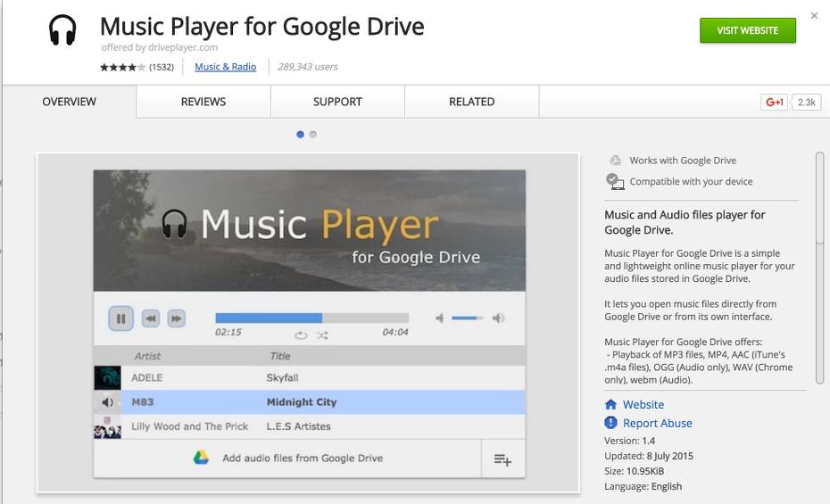Select the Midnight City track row
The width and height of the screenshot is (830, 504).
tap(309, 402)
